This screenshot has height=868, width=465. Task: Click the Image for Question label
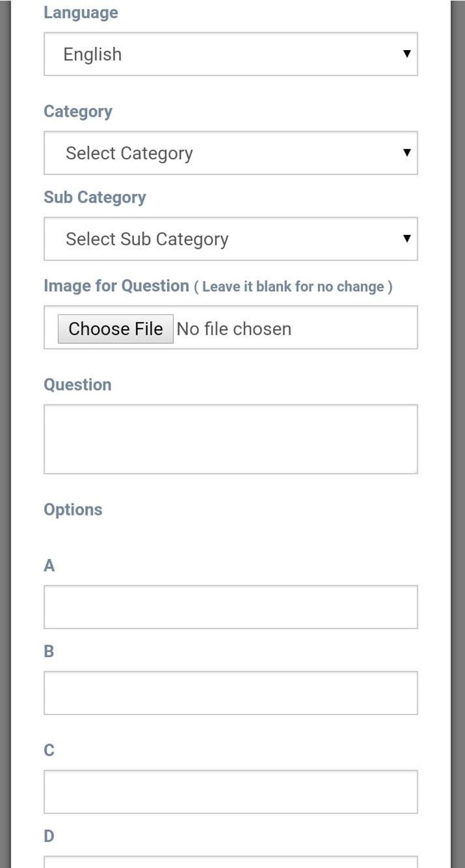(x=116, y=286)
